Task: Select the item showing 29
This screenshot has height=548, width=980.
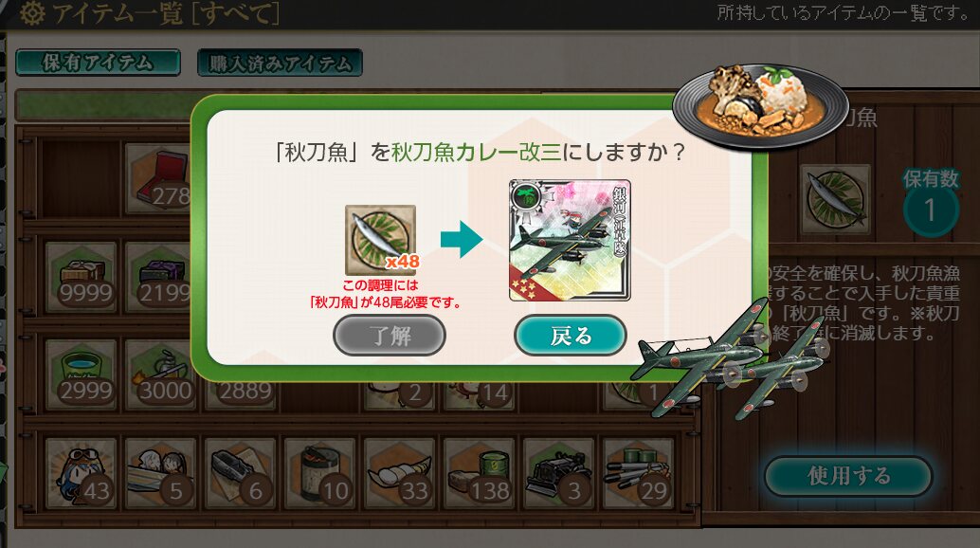Action: pyautogui.click(x=638, y=473)
